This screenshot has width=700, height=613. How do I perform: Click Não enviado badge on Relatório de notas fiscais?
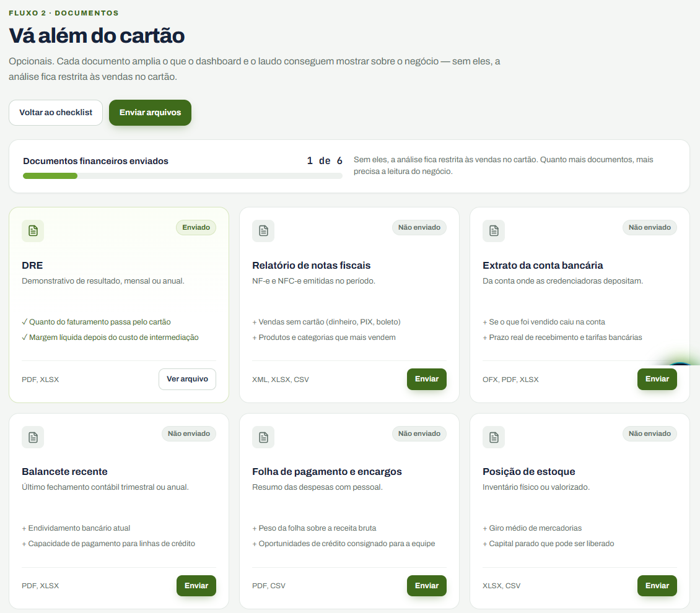pyautogui.click(x=419, y=227)
